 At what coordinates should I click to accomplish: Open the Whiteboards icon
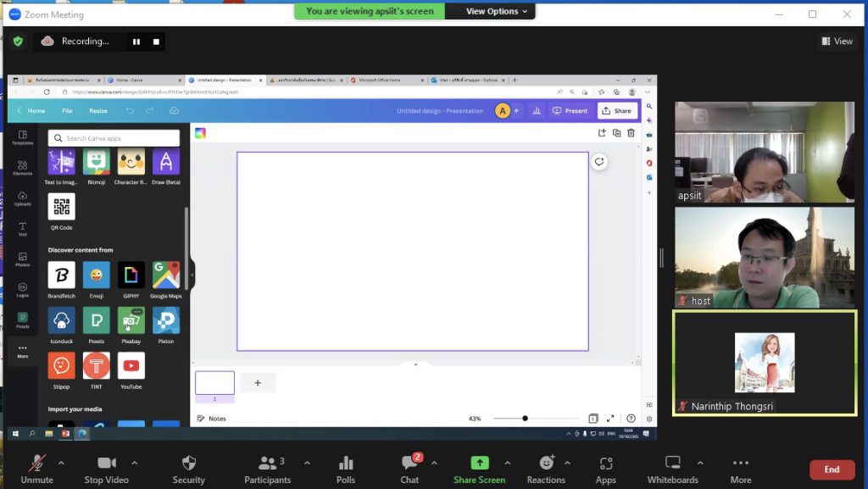point(672,464)
